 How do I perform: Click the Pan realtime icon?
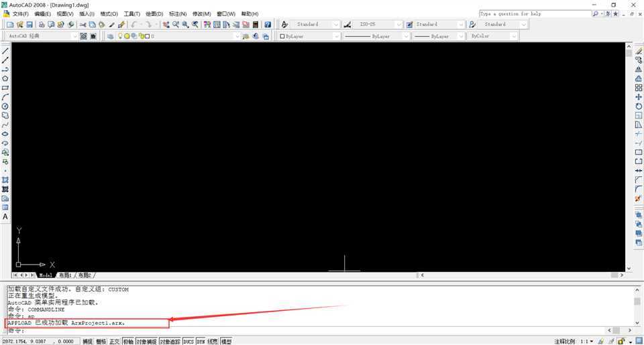[166, 25]
